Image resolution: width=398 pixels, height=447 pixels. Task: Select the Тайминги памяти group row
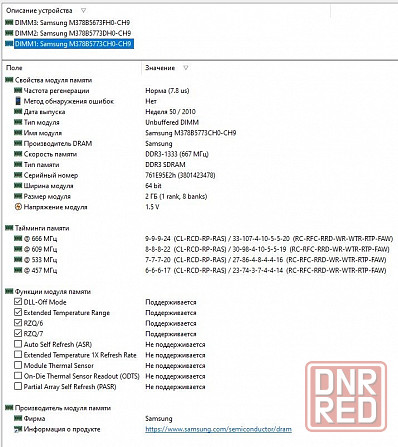[42, 228]
